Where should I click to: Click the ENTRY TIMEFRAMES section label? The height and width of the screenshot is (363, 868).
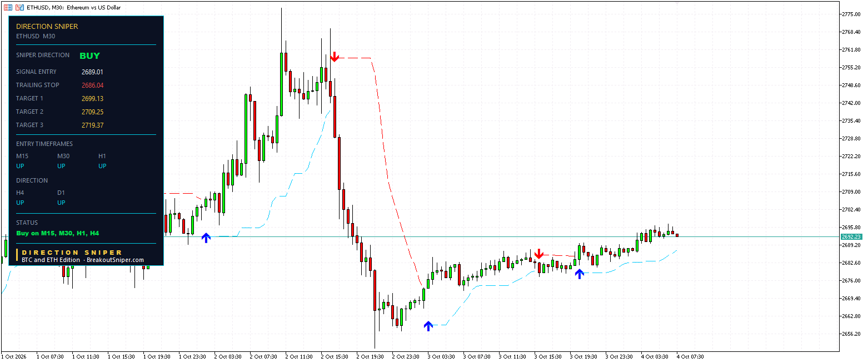click(x=44, y=144)
